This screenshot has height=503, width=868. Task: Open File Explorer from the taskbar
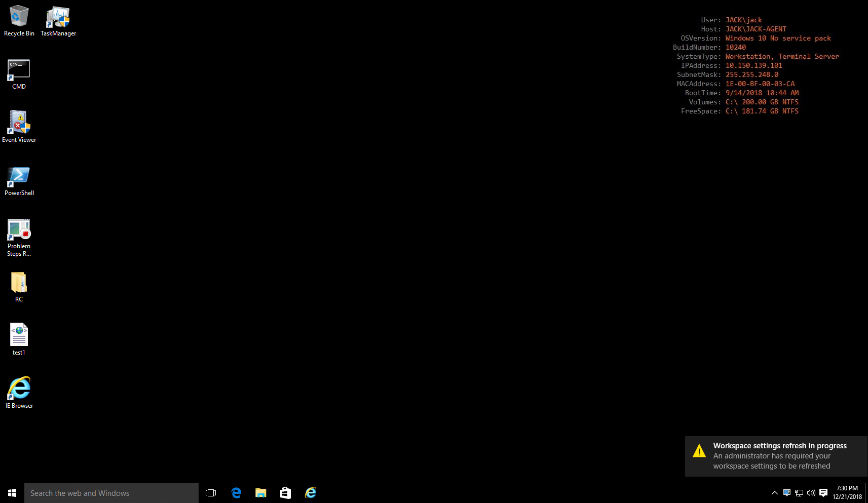pos(260,492)
